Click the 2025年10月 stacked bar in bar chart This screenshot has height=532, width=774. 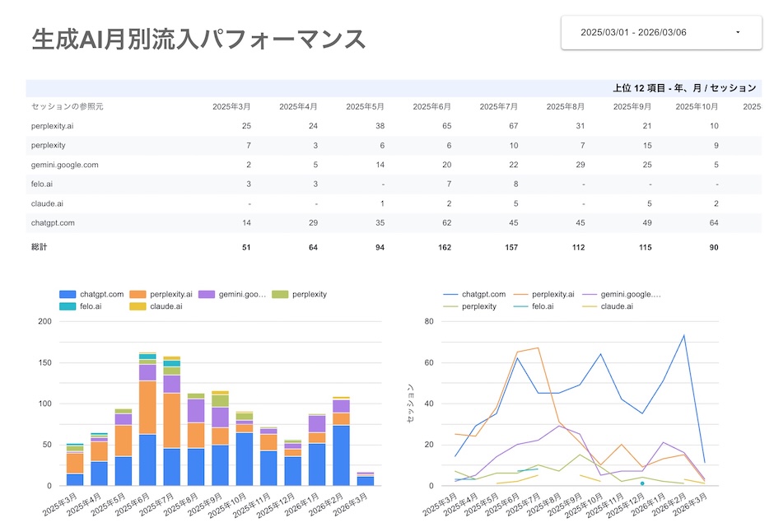245,449
